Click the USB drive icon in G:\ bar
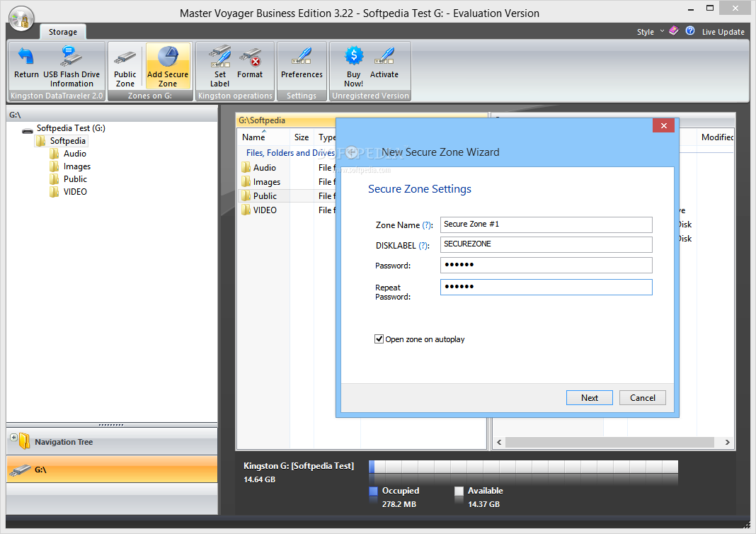The image size is (756, 534). 21,470
